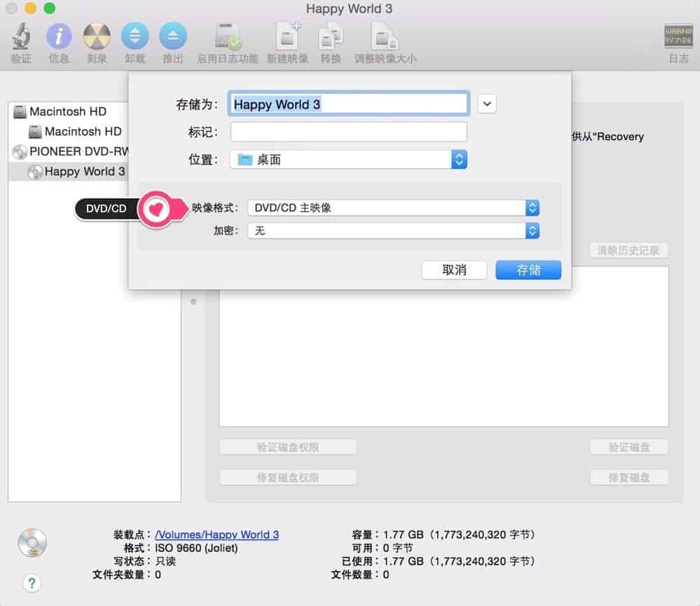The image size is (700, 606).
Task: Click the 调整映像大小 (Resize Image) icon
Action: [x=385, y=36]
